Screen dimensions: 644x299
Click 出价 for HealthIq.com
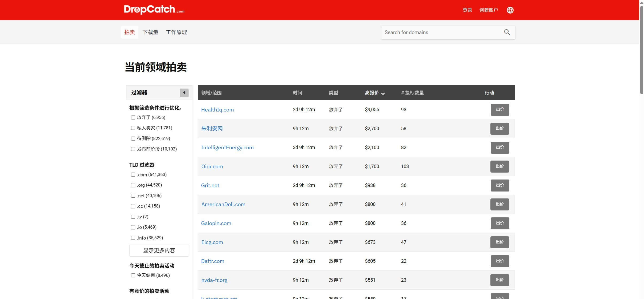500,110
